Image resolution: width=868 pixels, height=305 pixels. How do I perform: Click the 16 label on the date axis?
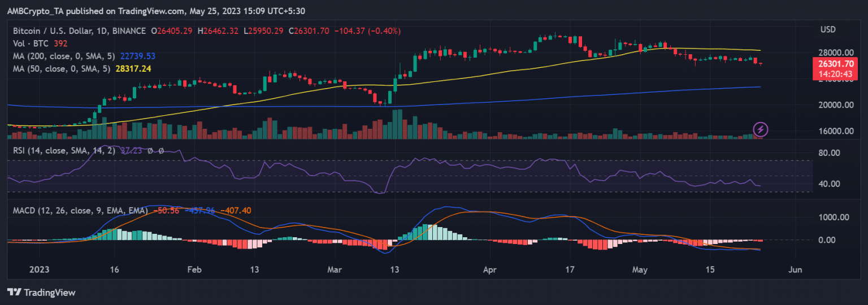click(114, 269)
